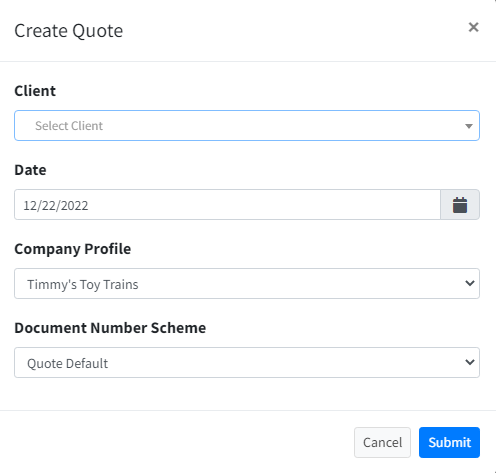Click the Document Number Scheme label

coord(110,328)
